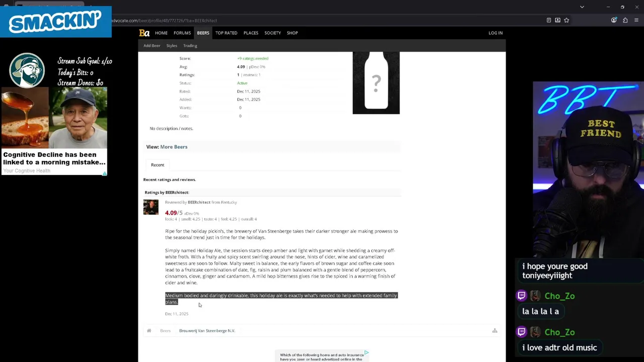
Task: Click the SMACKIN' banner logo
Action: click(55, 21)
